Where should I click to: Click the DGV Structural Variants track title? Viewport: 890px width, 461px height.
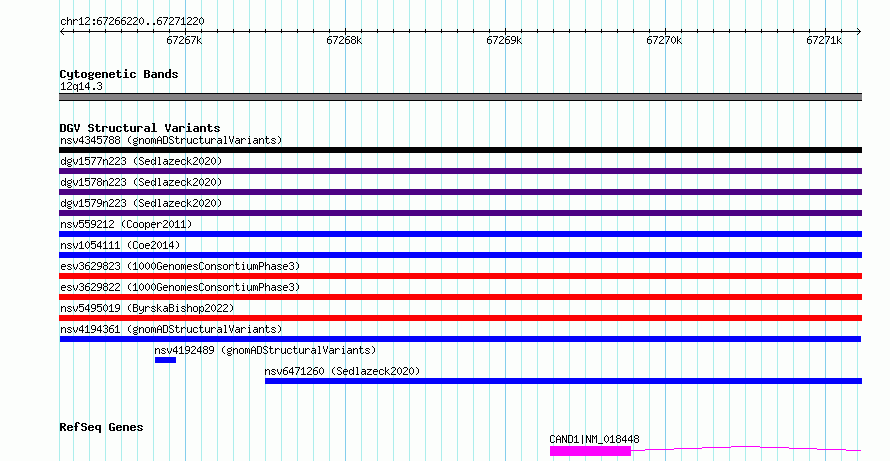click(140, 128)
